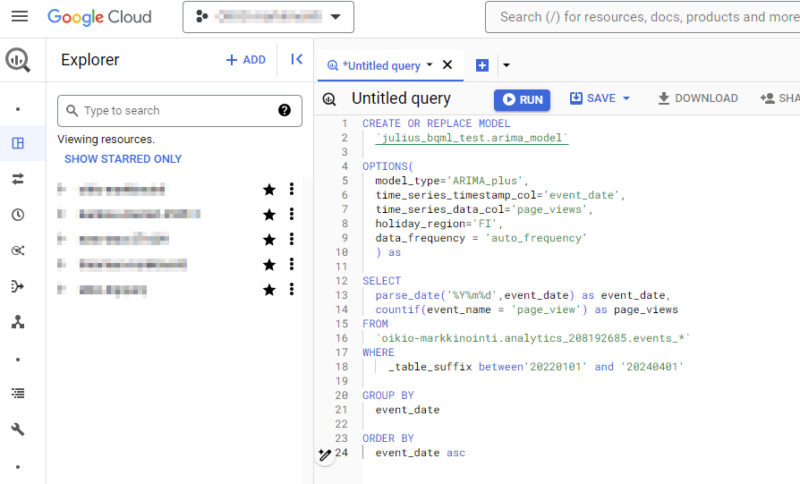Click the BigQuery product icon in sidebar
The image size is (800, 484).
click(18, 60)
